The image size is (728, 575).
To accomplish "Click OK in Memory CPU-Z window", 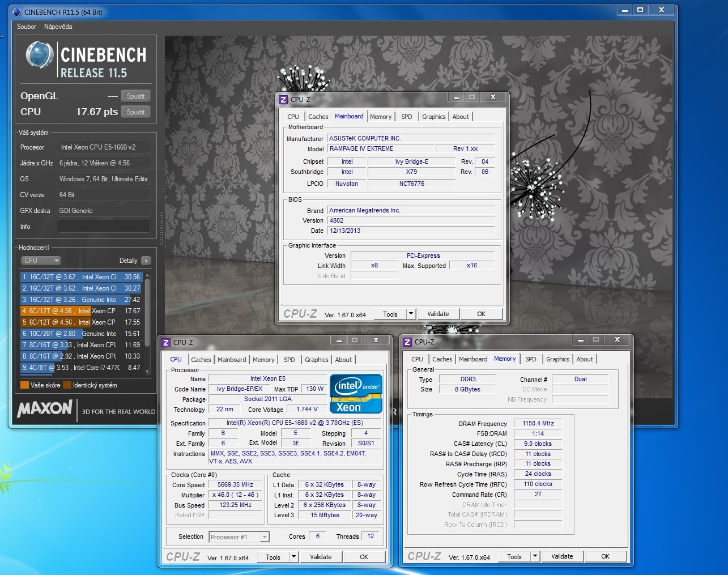I will tap(606, 556).
